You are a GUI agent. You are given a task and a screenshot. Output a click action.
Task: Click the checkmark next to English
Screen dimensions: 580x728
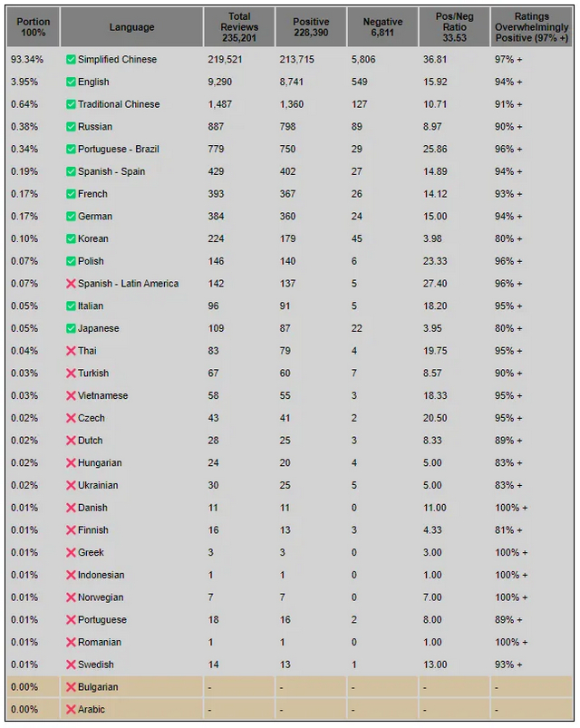pos(71,83)
